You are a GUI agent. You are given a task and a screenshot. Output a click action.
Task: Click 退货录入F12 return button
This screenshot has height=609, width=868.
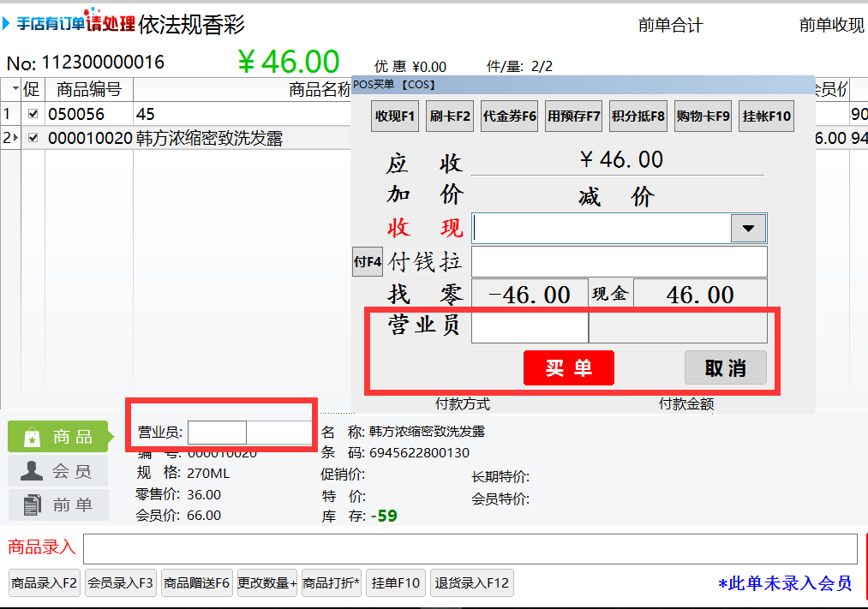[471, 583]
